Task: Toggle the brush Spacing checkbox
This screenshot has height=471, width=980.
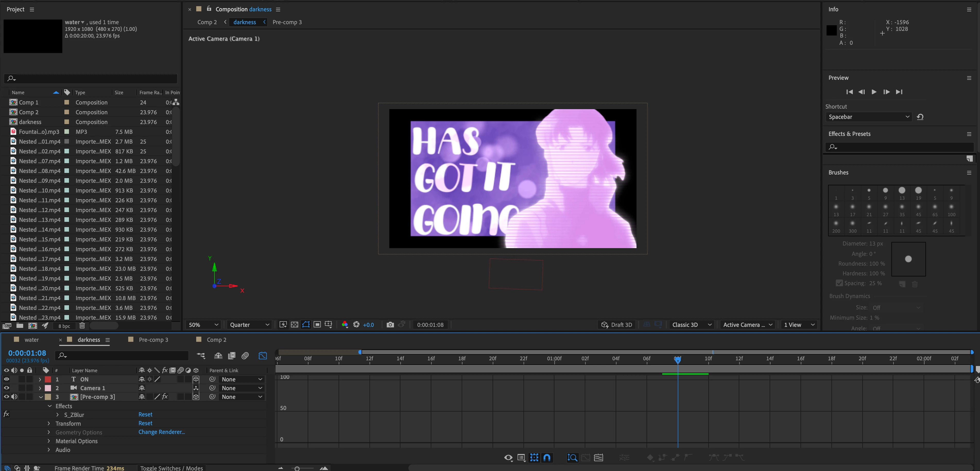Action: [x=839, y=283]
